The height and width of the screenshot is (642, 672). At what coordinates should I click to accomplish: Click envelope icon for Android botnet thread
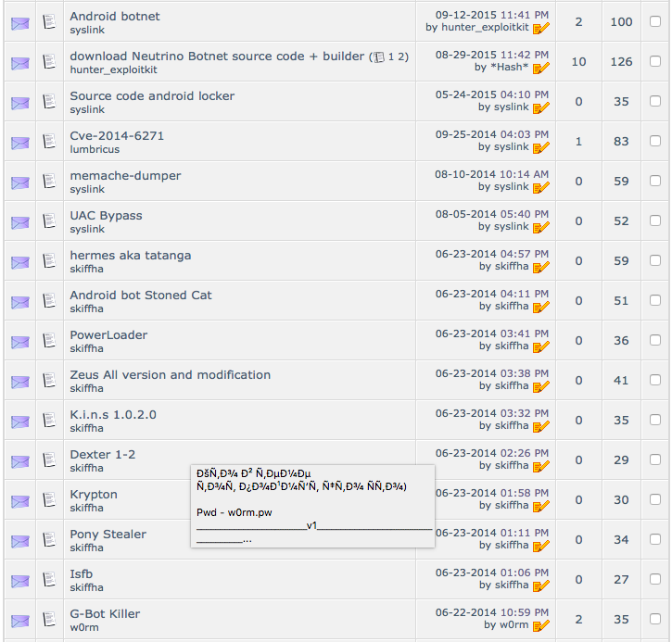pyautogui.click(x=20, y=23)
